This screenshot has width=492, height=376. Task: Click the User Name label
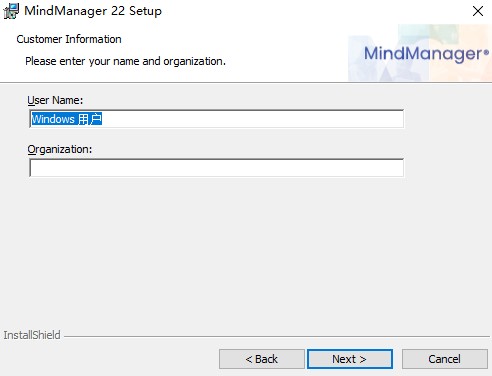pyautogui.click(x=55, y=100)
